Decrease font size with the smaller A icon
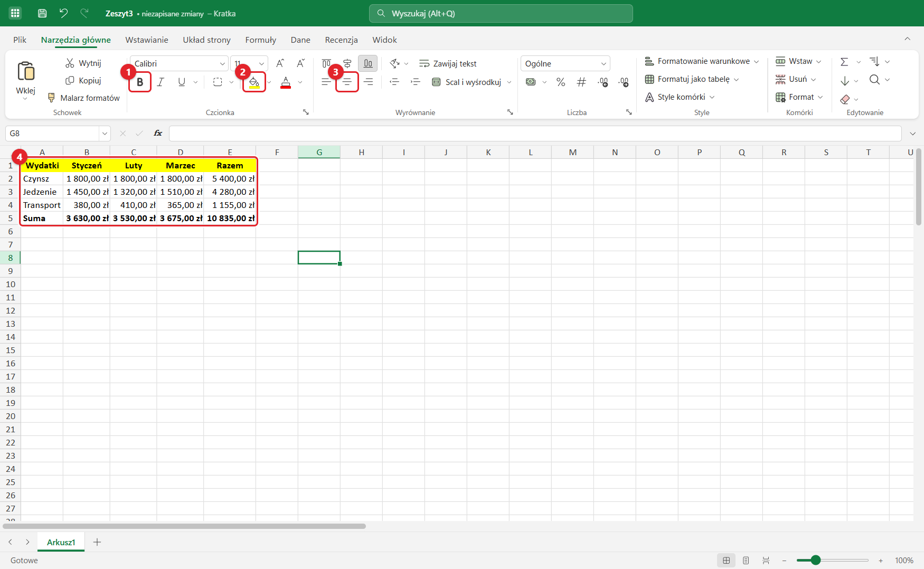Image resolution: width=924 pixels, height=569 pixels. (x=300, y=63)
